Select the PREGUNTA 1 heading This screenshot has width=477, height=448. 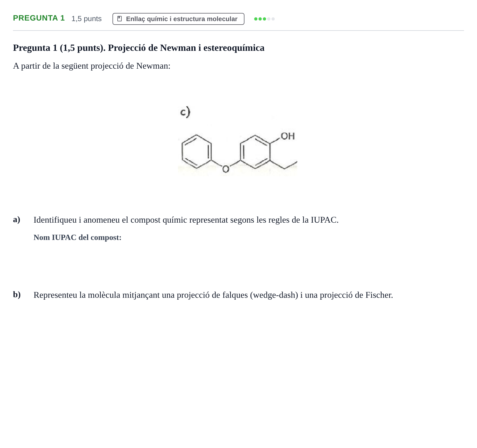[39, 18]
